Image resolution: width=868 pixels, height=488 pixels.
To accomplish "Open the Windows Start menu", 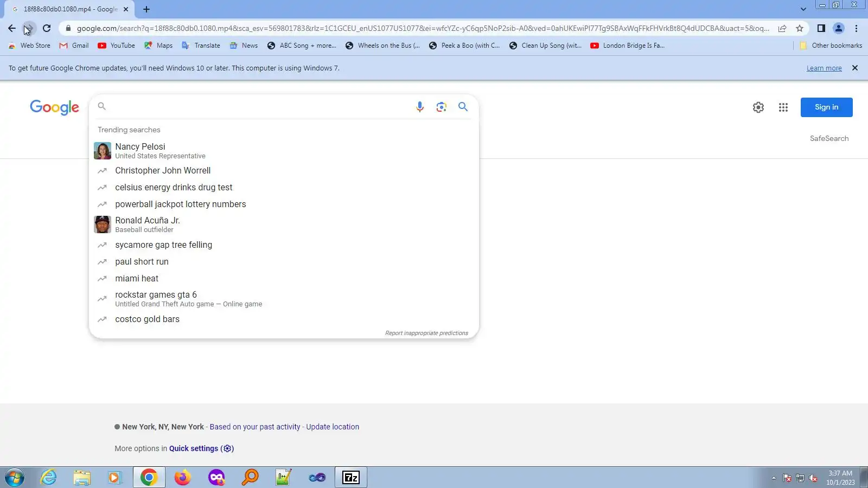I will pos(15,478).
